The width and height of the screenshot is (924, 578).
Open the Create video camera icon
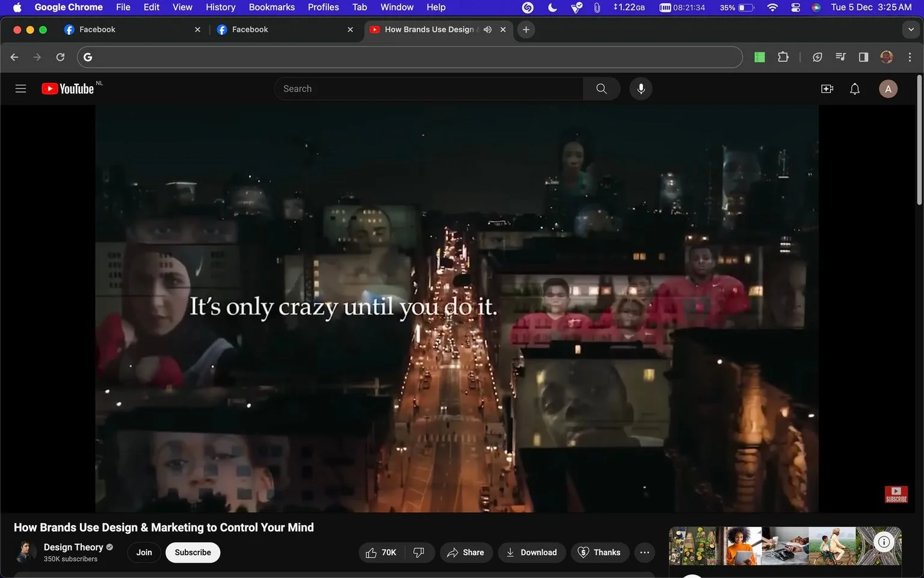click(827, 89)
